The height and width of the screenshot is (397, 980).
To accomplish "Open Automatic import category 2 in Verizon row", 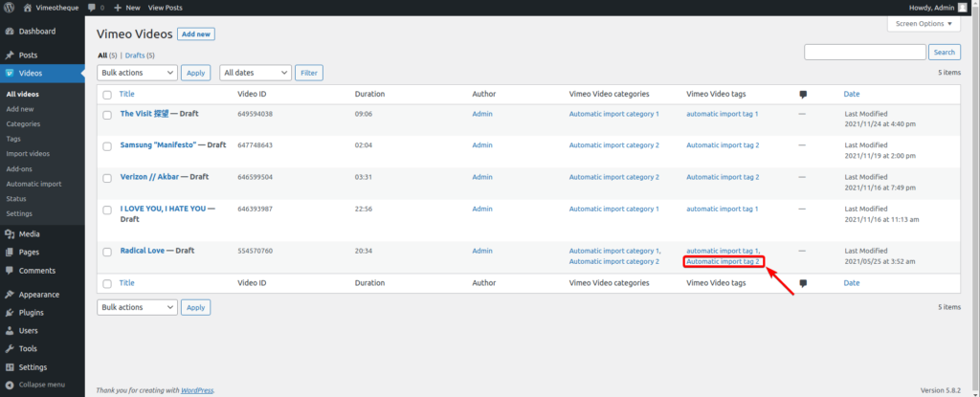I will coord(614,177).
